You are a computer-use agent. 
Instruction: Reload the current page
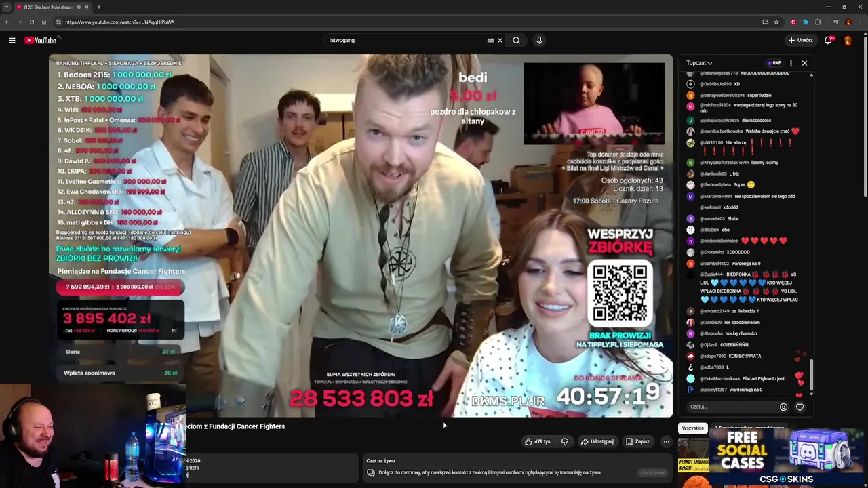click(x=32, y=22)
